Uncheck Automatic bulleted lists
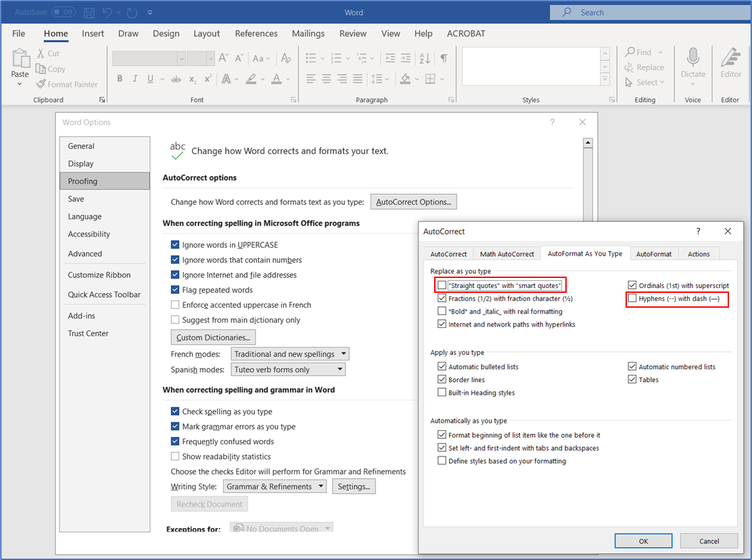 (442, 367)
